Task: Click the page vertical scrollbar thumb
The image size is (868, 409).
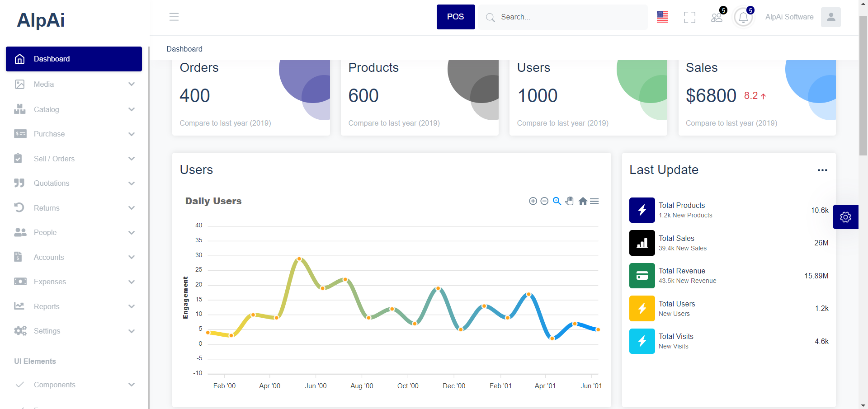Action: (863, 86)
